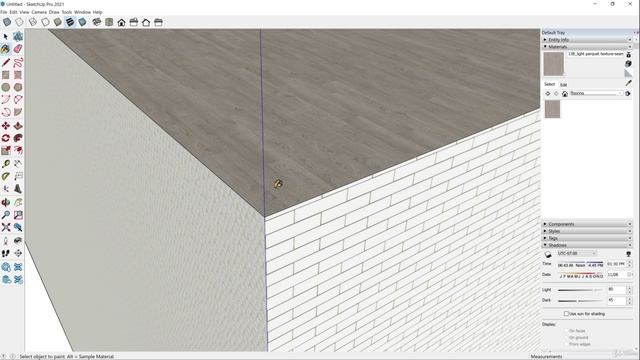640x360 pixels.
Task: Activate the Push/Pull tool
Action: 18,126
